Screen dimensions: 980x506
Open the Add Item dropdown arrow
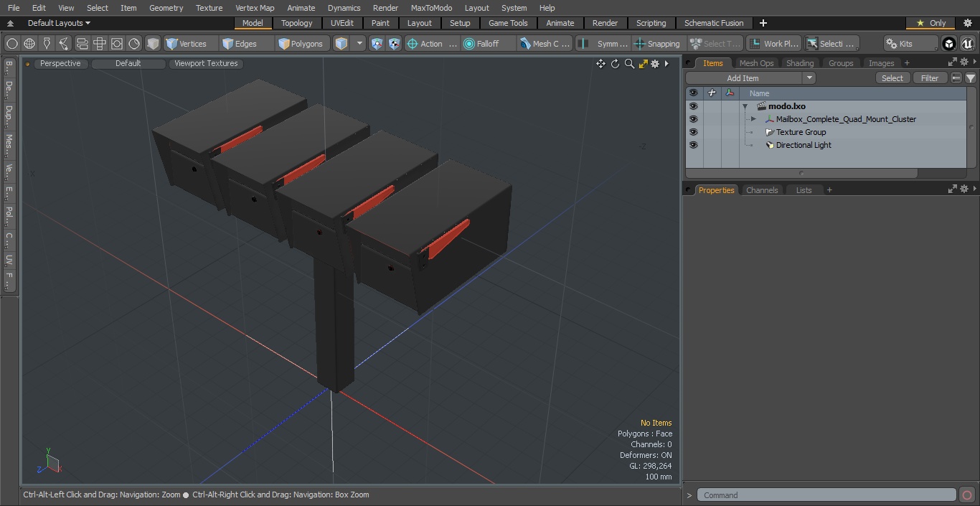point(809,78)
